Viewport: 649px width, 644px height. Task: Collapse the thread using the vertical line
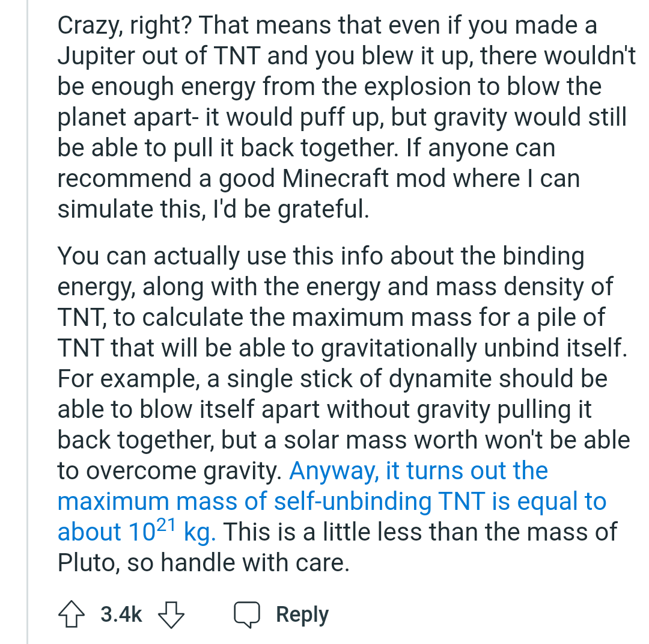point(27,322)
